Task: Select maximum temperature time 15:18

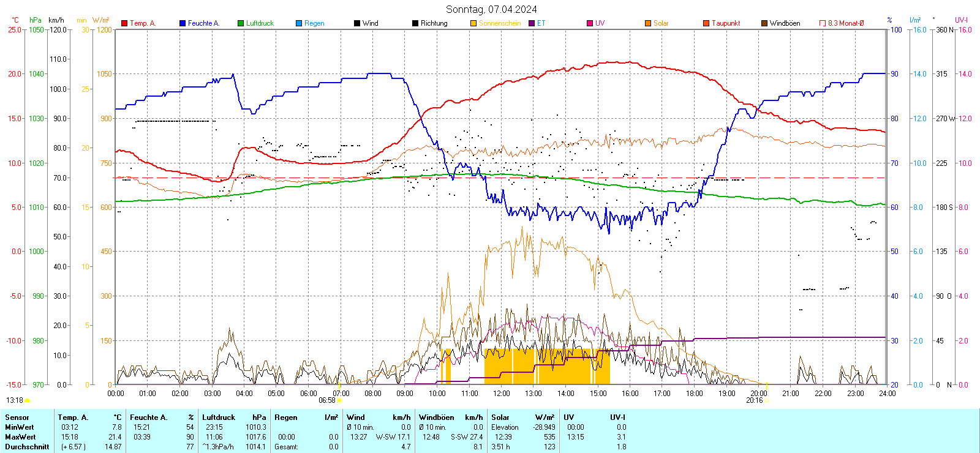Action: [70, 437]
